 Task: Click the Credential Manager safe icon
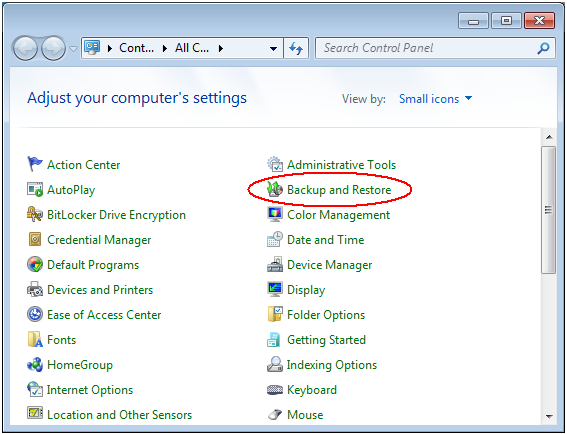click(35, 239)
